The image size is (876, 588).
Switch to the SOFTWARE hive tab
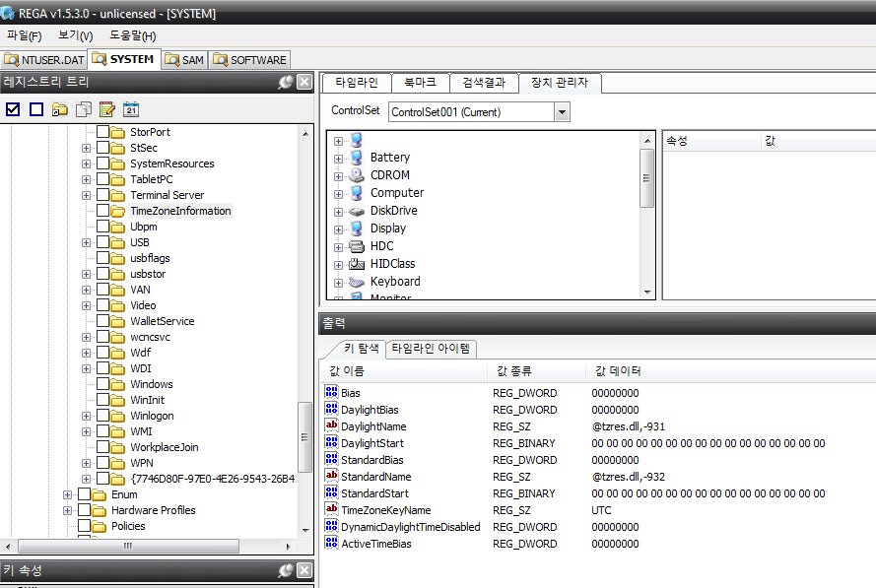pyautogui.click(x=249, y=60)
